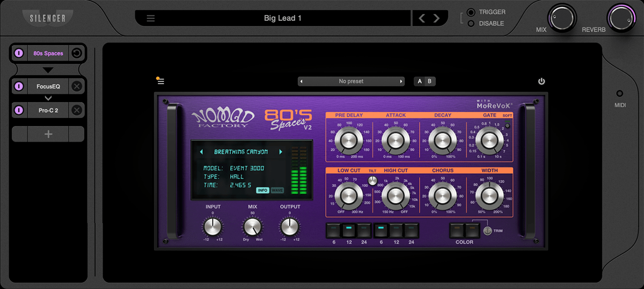Select next reverb after Breathing Canyon
Viewport: 644px width, 289px height.
click(280, 152)
